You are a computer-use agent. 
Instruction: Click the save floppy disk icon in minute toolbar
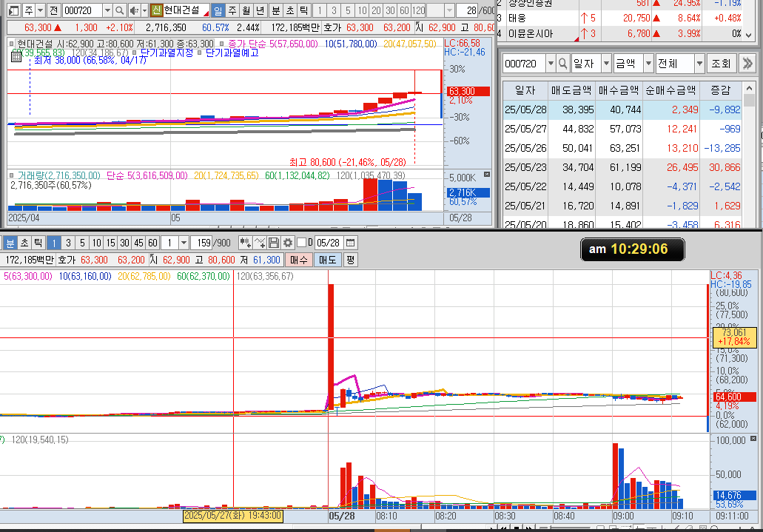(274, 243)
